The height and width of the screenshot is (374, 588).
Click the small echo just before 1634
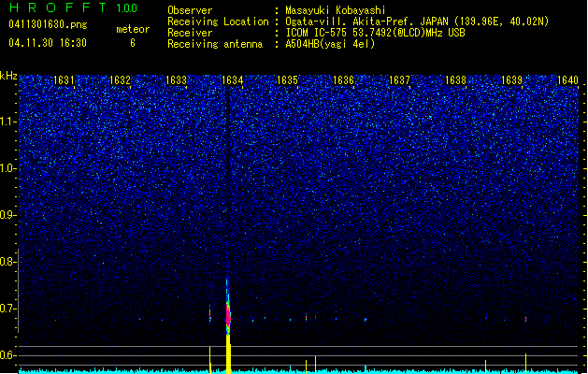click(x=210, y=314)
